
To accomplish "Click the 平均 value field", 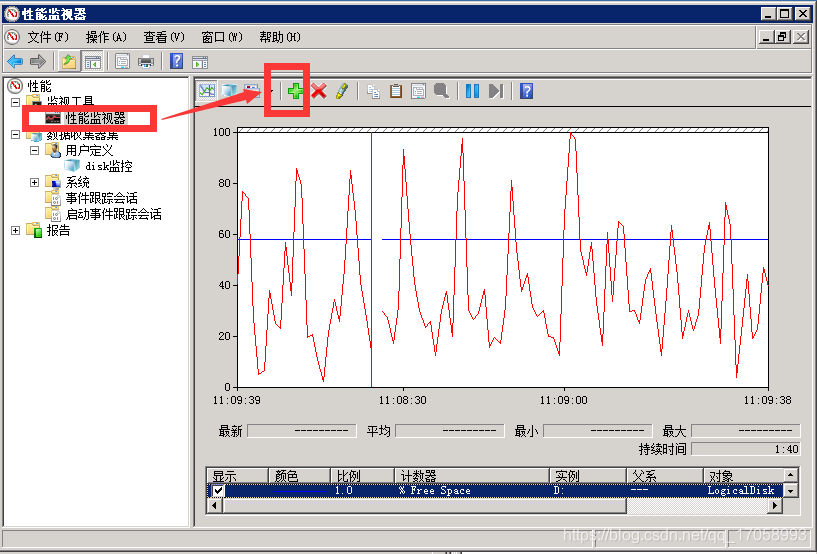I will tap(450, 430).
